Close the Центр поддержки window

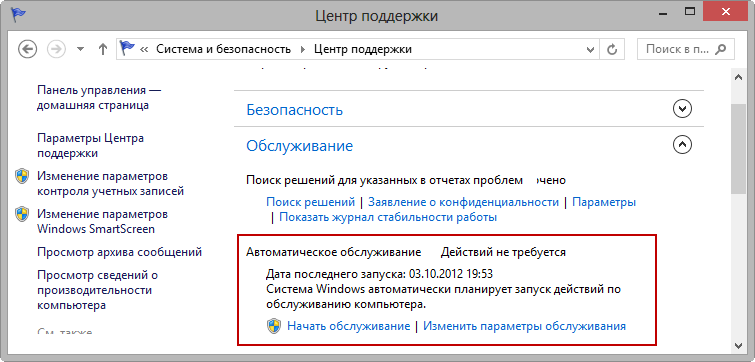click(726, 11)
